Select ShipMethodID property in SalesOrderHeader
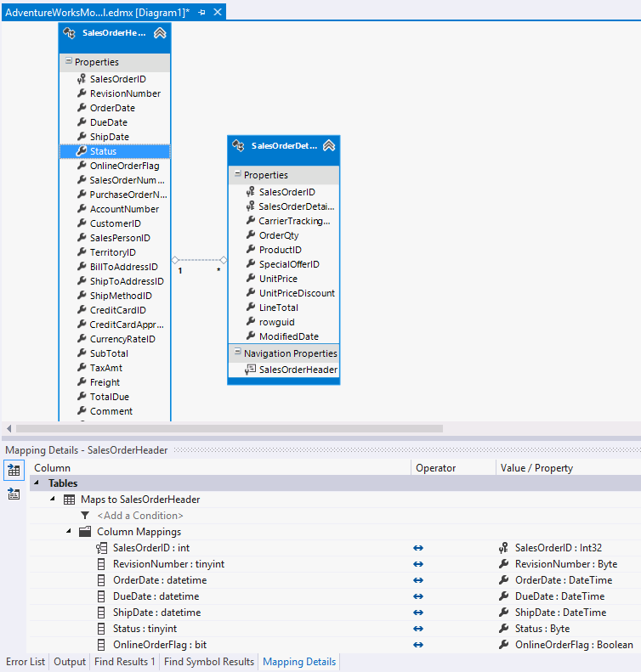This screenshot has height=672, width=641. click(121, 296)
